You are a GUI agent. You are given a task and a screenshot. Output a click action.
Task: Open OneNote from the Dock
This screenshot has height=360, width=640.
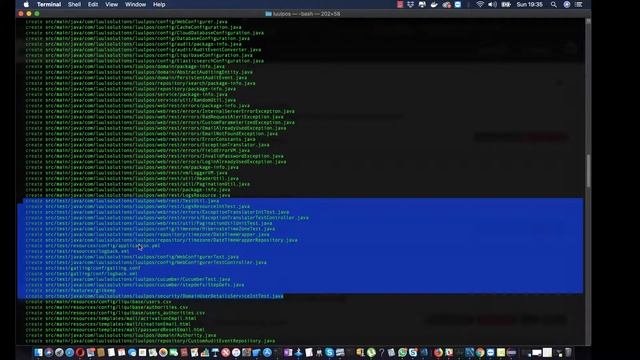288,352
